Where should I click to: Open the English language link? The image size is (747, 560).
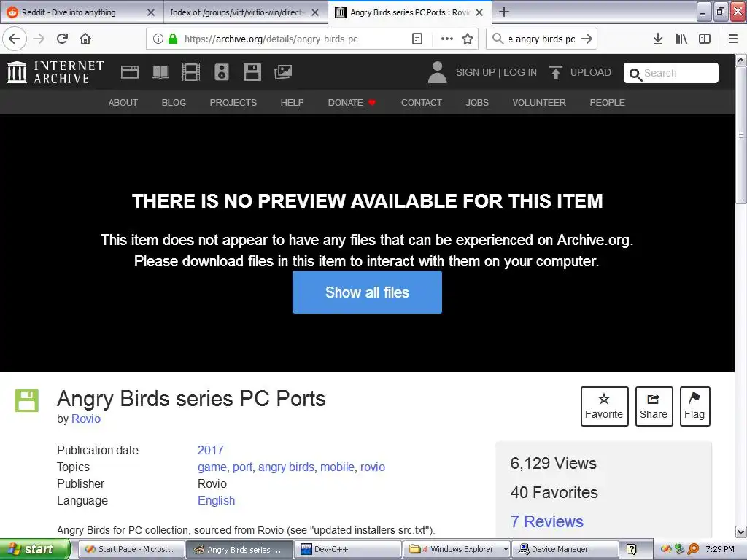pyautogui.click(x=216, y=500)
